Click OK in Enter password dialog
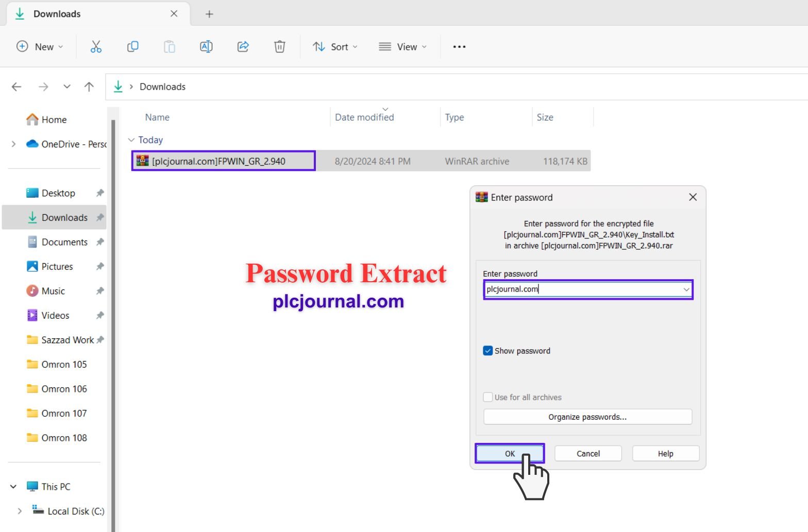 click(510, 453)
